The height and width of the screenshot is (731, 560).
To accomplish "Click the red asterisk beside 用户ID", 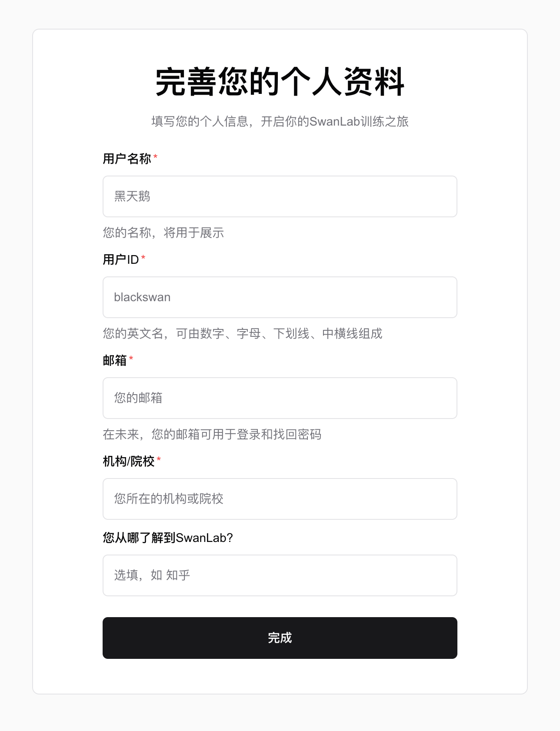I will [x=143, y=258].
